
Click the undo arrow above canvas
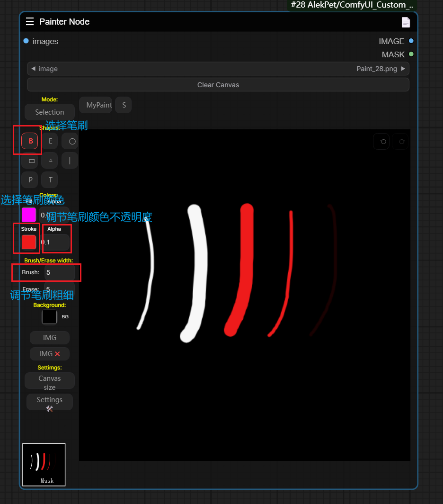[x=381, y=142]
